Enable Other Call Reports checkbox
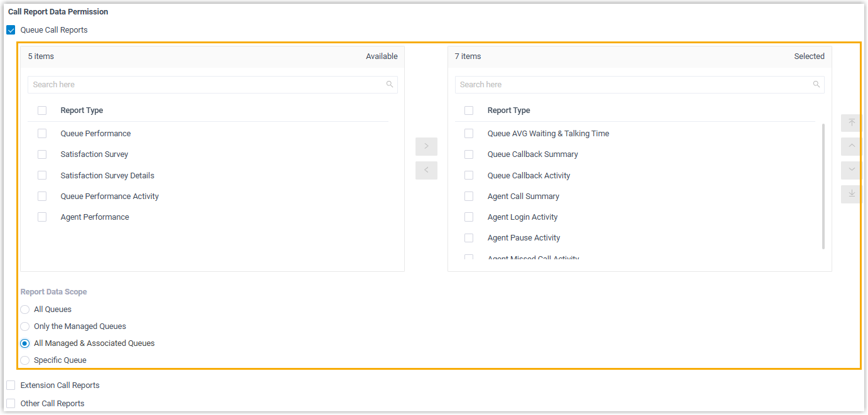Image resolution: width=868 pixels, height=415 pixels. click(11, 404)
